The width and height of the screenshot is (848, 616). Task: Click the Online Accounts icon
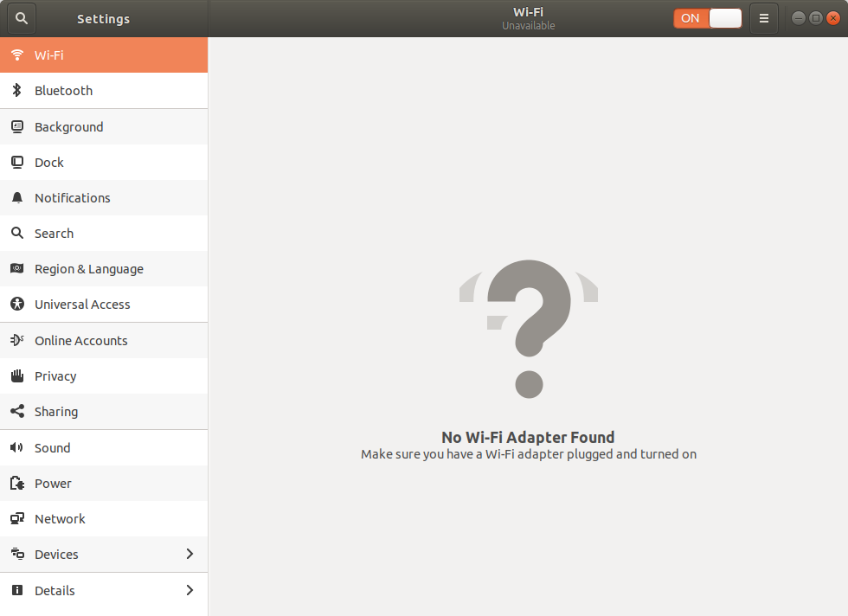coord(17,340)
